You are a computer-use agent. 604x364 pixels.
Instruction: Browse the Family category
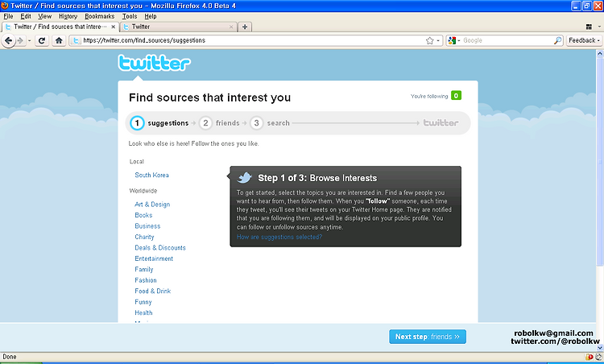click(x=144, y=269)
